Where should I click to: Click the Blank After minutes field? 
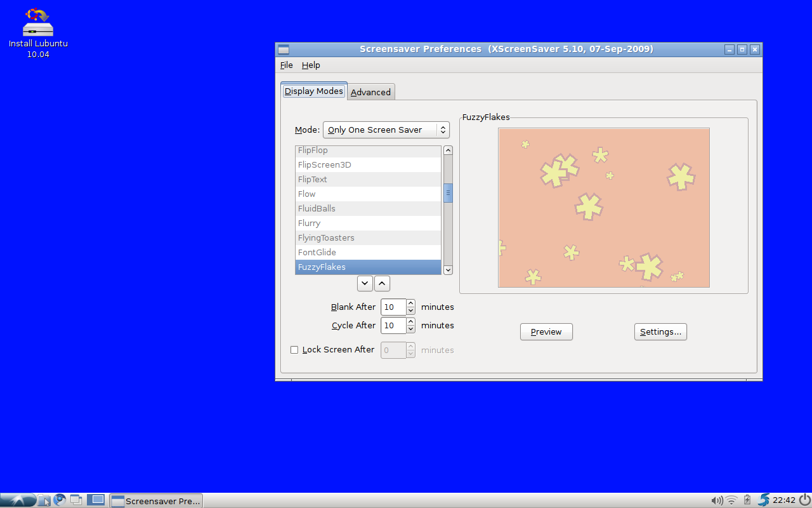(393, 307)
